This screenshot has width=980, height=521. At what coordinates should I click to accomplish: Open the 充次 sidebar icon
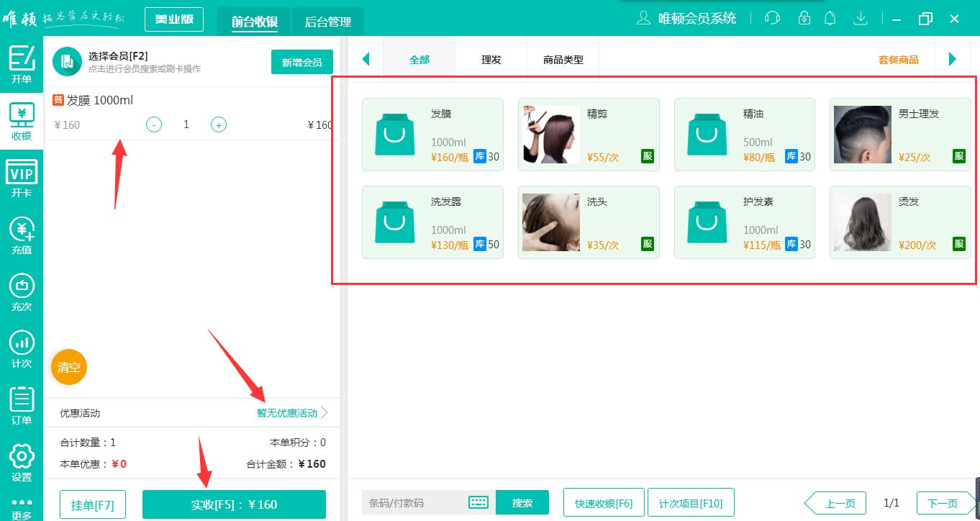pos(22,292)
